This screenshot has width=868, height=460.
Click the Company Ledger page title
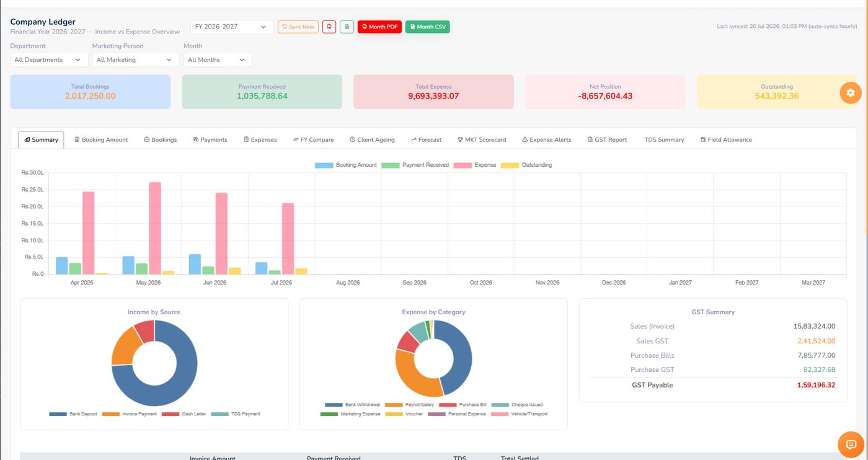click(43, 22)
